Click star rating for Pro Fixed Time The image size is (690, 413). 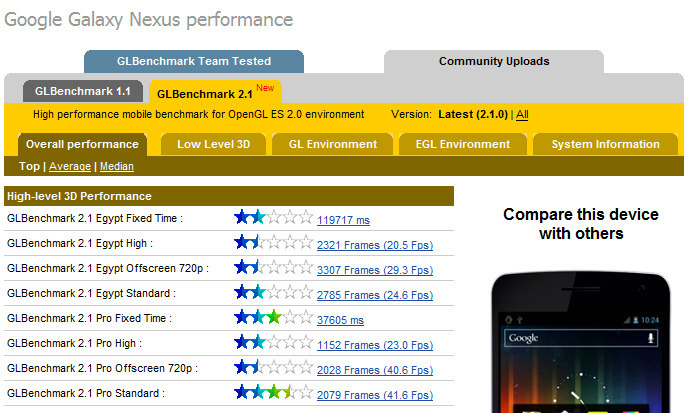coord(273,317)
